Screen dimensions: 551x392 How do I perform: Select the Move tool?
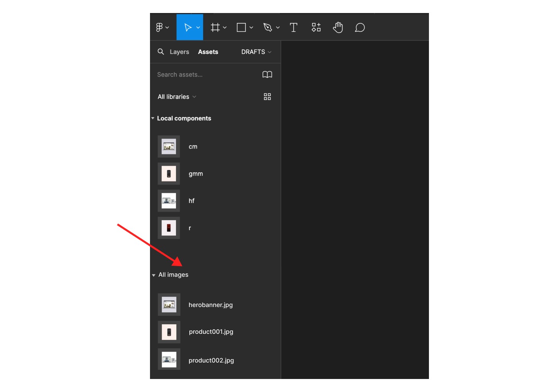tap(187, 28)
